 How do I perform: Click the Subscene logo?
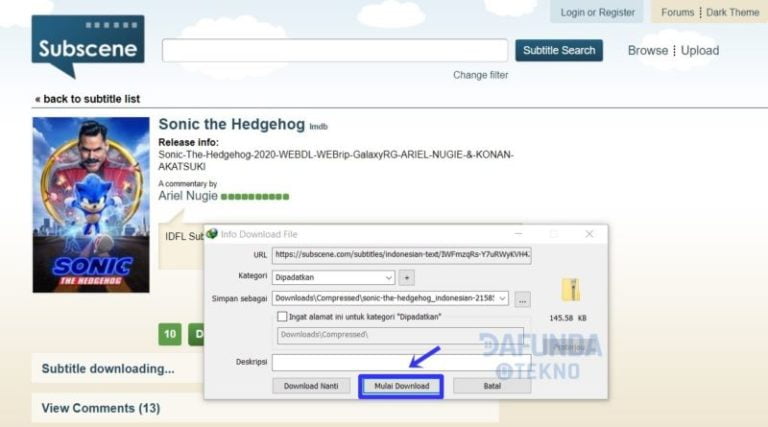[88, 47]
